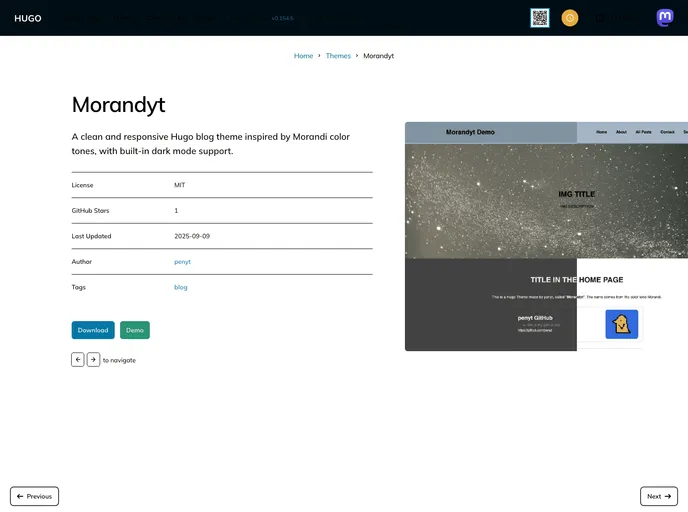The width and height of the screenshot is (688, 512).
Task: Go to the Home breadcrumb
Action: pos(303,56)
